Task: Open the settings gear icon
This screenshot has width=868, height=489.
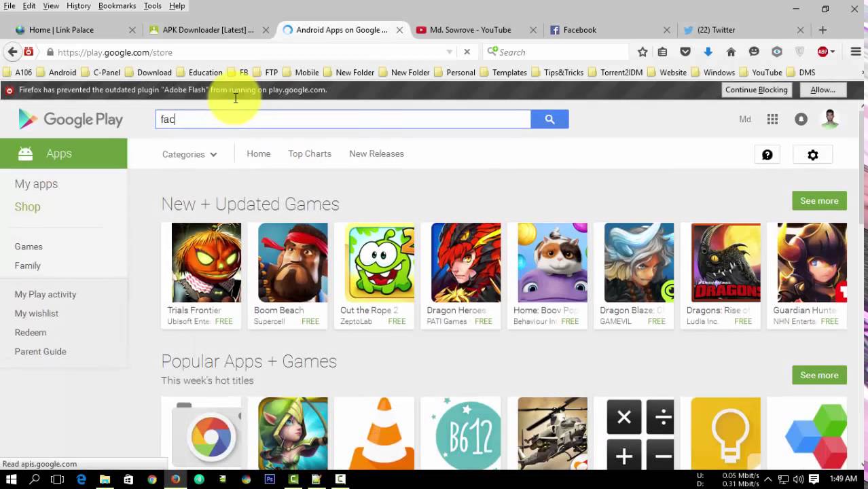Action: pyautogui.click(x=812, y=155)
